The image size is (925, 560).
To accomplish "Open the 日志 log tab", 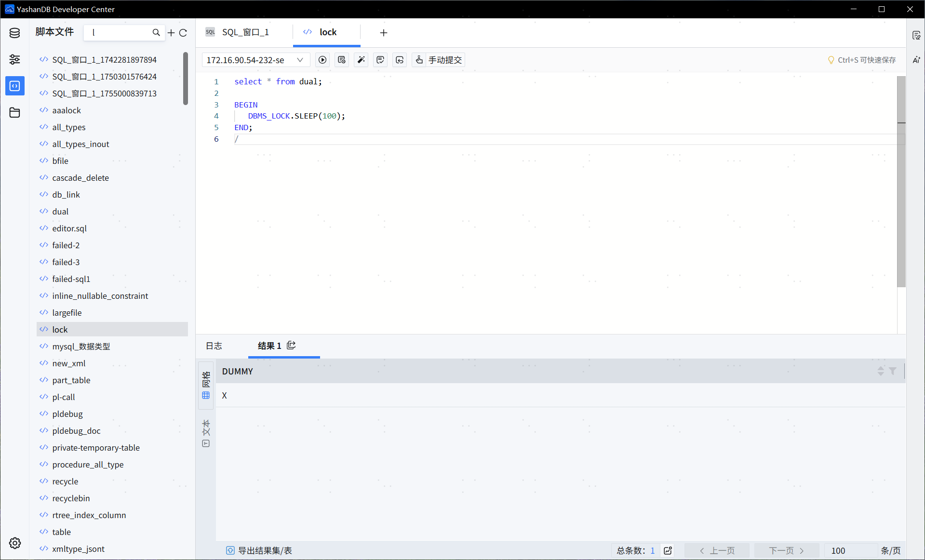I will click(x=214, y=346).
